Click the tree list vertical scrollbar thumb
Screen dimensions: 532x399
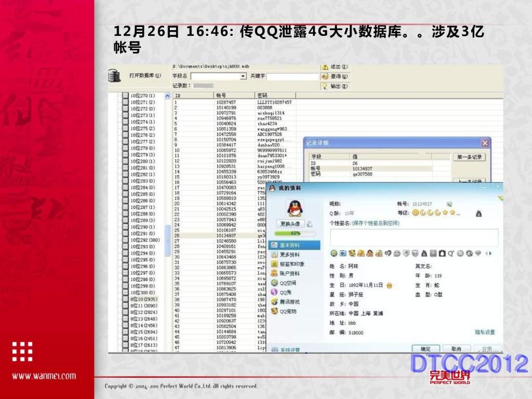(x=167, y=240)
